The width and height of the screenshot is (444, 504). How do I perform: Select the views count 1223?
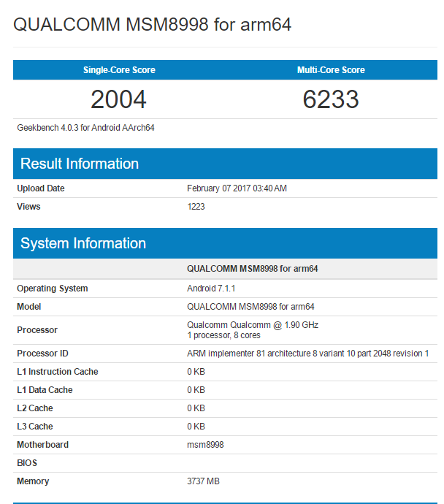pos(196,207)
